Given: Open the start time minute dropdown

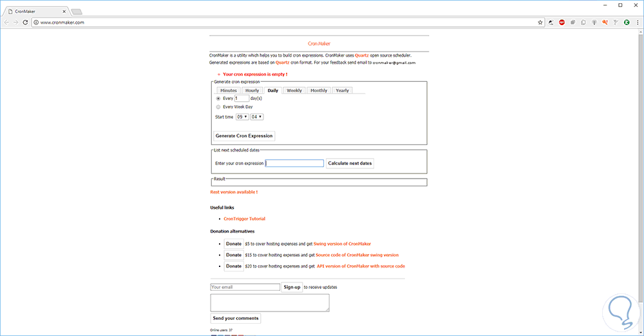Looking at the screenshot, I should pos(257,117).
